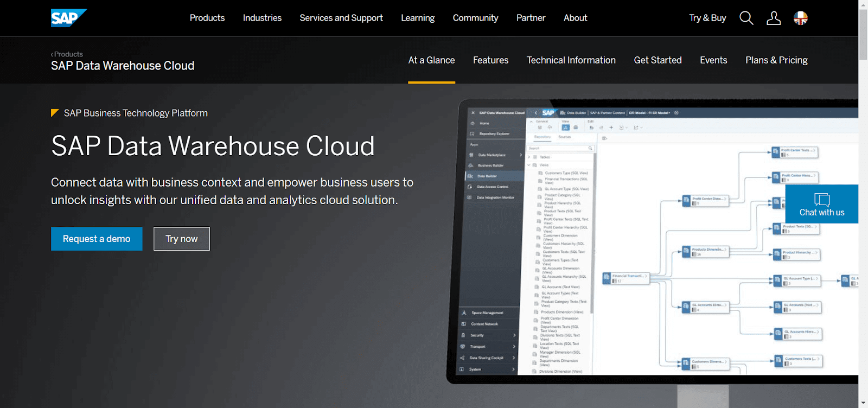
Task: Click the page scrollbar up arrow
Action: point(863,4)
